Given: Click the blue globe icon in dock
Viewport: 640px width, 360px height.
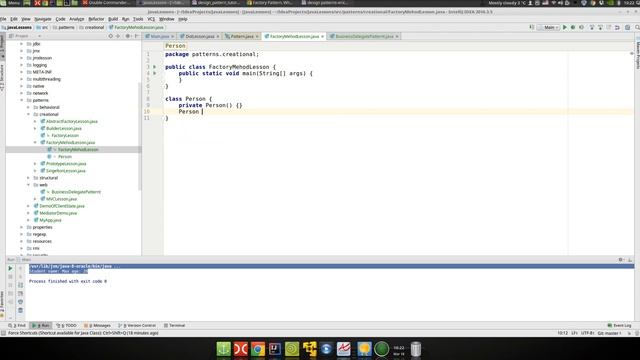Looking at the screenshot, I should [326, 349].
